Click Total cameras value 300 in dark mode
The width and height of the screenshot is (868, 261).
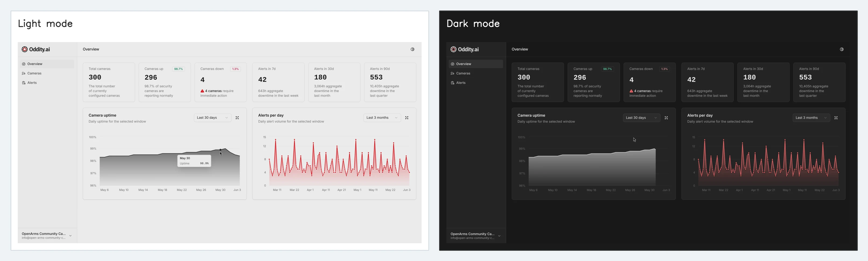524,77
